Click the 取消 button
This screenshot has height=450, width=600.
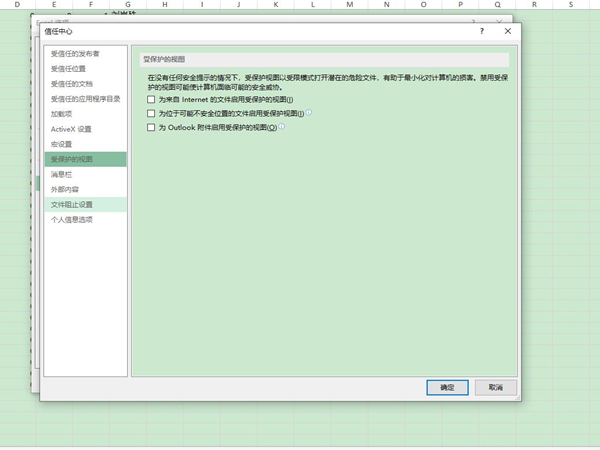(496, 387)
